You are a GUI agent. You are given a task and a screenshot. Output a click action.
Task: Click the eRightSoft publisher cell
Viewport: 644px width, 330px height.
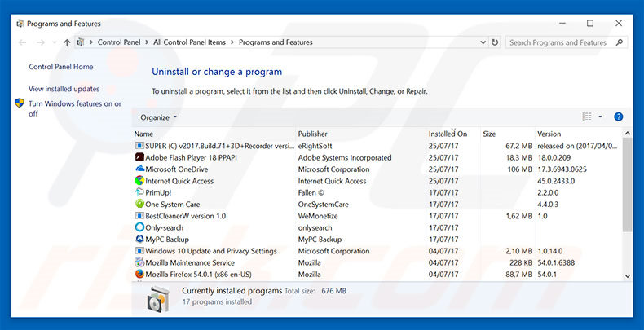[x=315, y=146]
